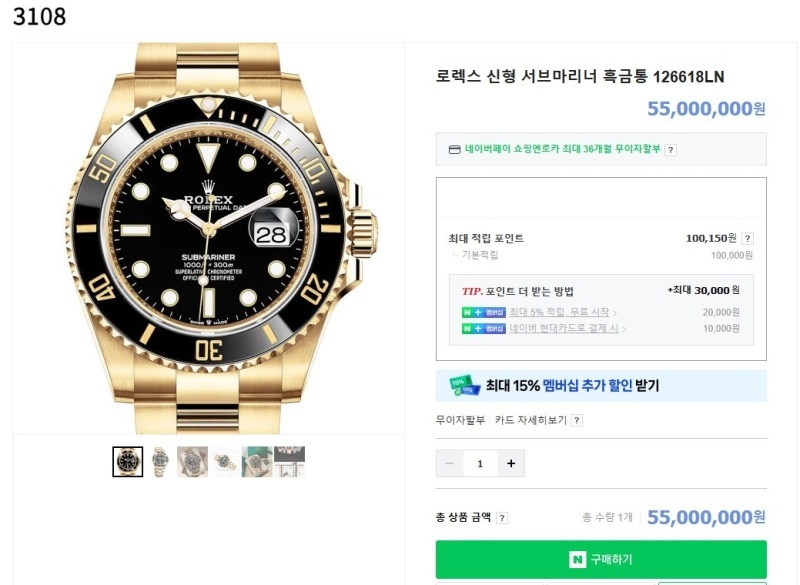The image size is (800, 585).
Task: Decrease quantity with the minus stepper
Action: (x=448, y=463)
